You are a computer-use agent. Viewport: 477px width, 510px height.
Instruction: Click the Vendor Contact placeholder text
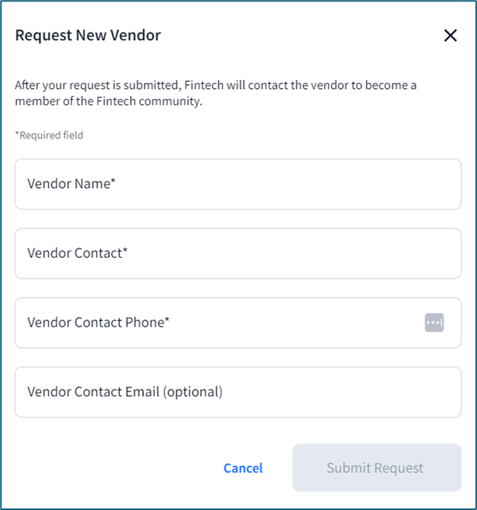[77, 253]
